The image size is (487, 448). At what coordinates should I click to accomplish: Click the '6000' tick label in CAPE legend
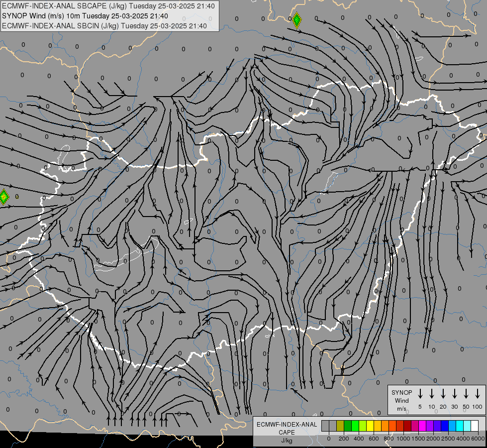[478, 439]
